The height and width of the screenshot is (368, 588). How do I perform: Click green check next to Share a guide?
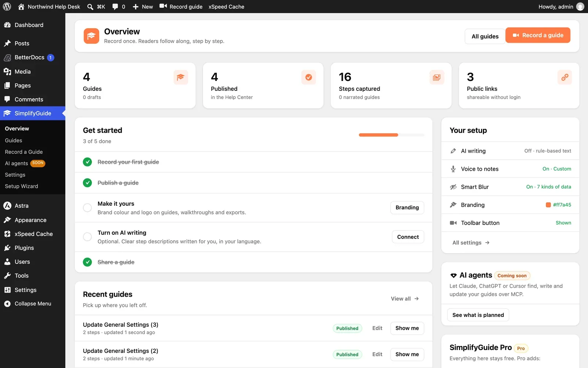pos(87,262)
